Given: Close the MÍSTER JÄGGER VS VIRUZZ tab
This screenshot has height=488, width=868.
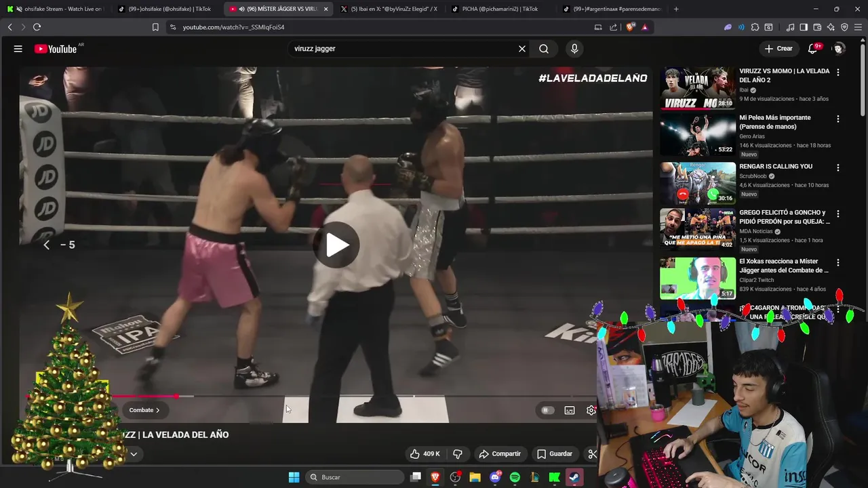Looking at the screenshot, I should (x=326, y=9).
